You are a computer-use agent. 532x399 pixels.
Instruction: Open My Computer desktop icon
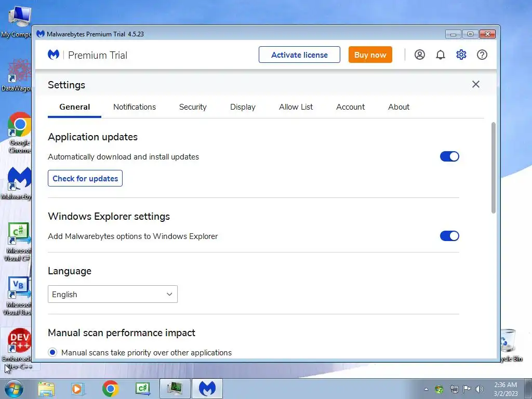(16, 21)
